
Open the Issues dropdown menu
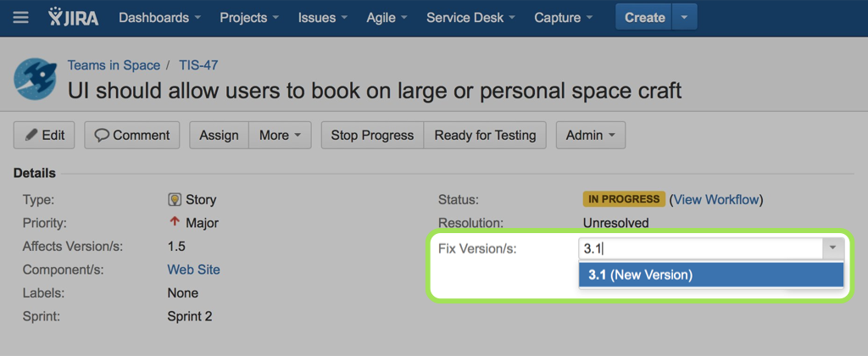pyautogui.click(x=323, y=18)
